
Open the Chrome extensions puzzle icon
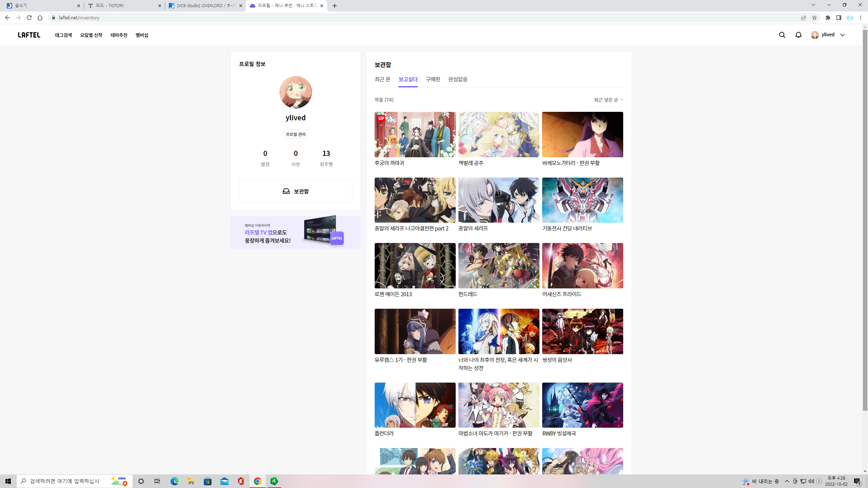tap(828, 18)
